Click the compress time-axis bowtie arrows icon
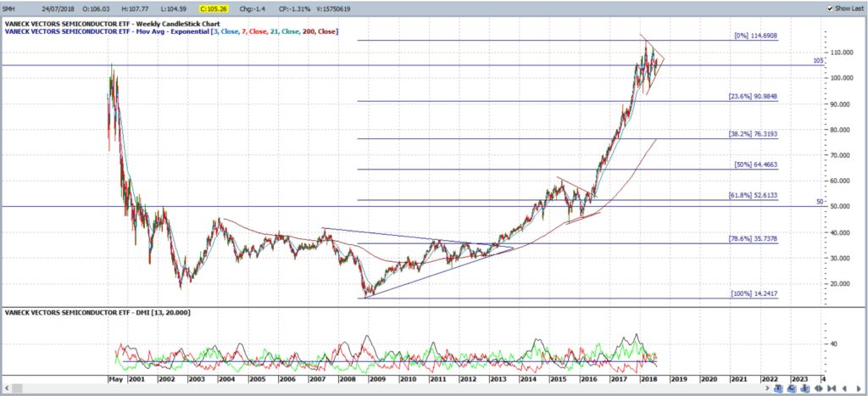The width and height of the screenshot is (868, 396). click(832, 388)
